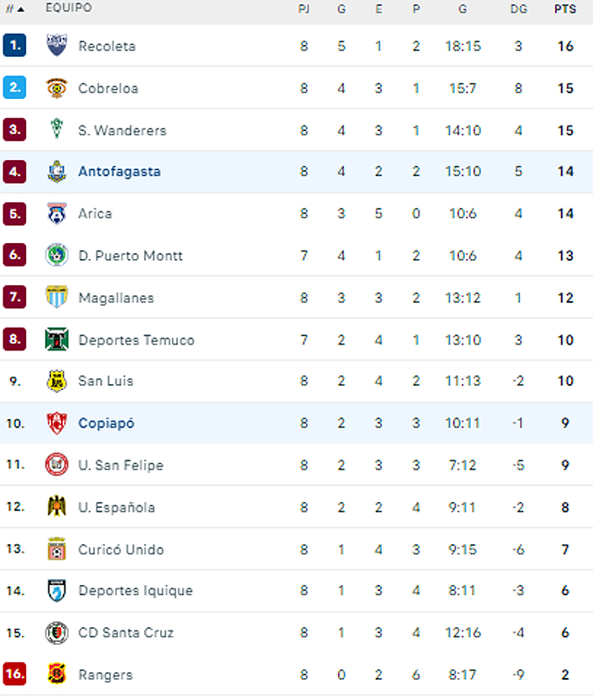Click the Cobreloa team crest
Image resolution: width=593 pixels, height=700 pixels.
point(57,88)
